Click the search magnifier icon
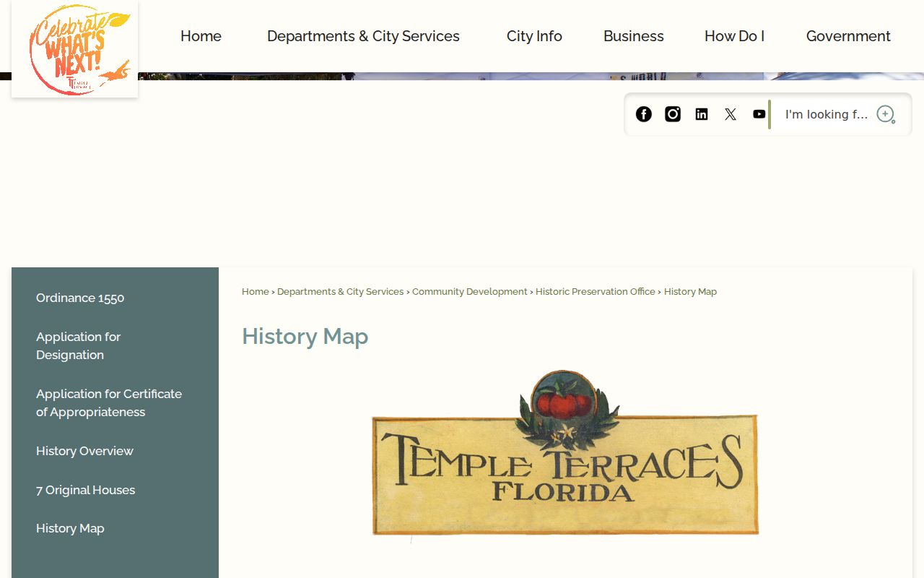This screenshot has width=924, height=578. point(886,114)
